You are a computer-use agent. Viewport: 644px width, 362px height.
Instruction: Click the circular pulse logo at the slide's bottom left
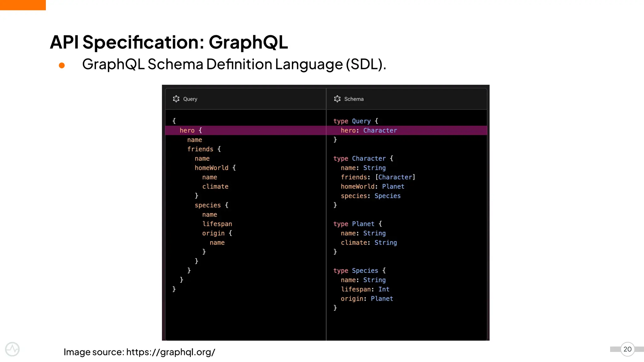pos(12,349)
